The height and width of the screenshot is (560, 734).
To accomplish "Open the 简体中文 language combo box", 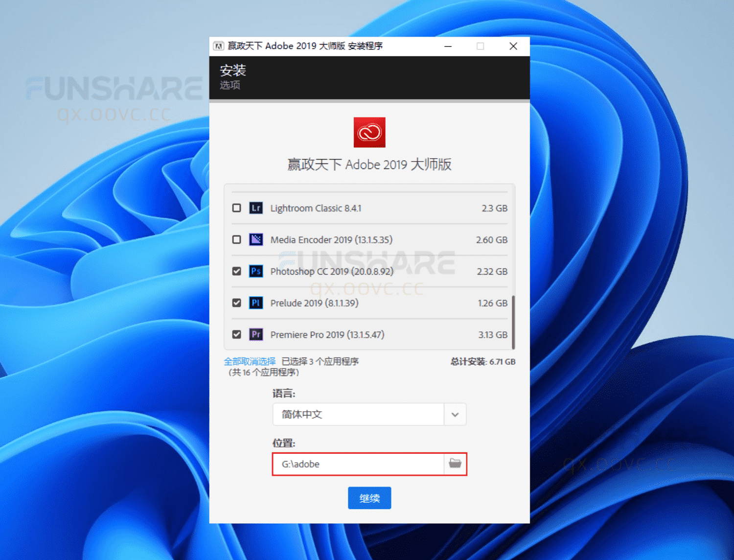I will [x=369, y=415].
